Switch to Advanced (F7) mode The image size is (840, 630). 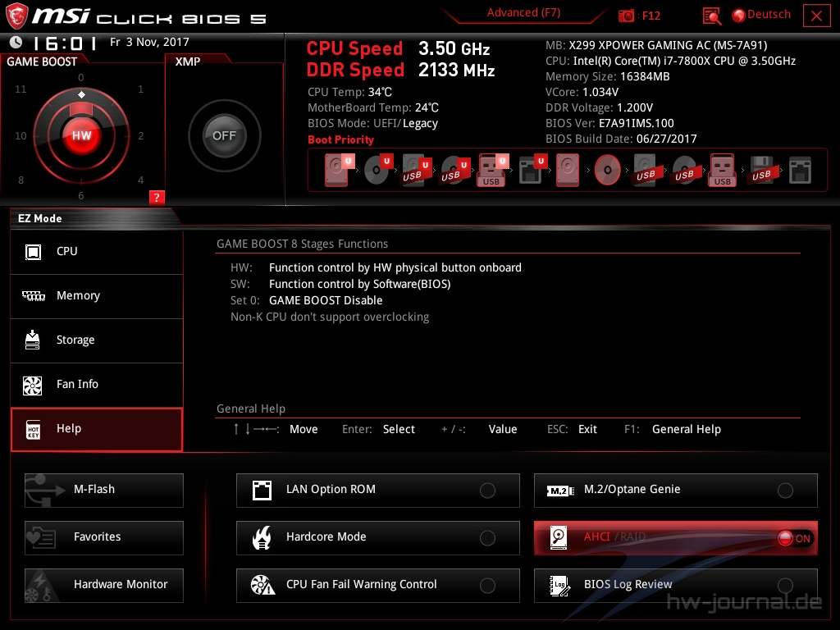tap(523, 13)
